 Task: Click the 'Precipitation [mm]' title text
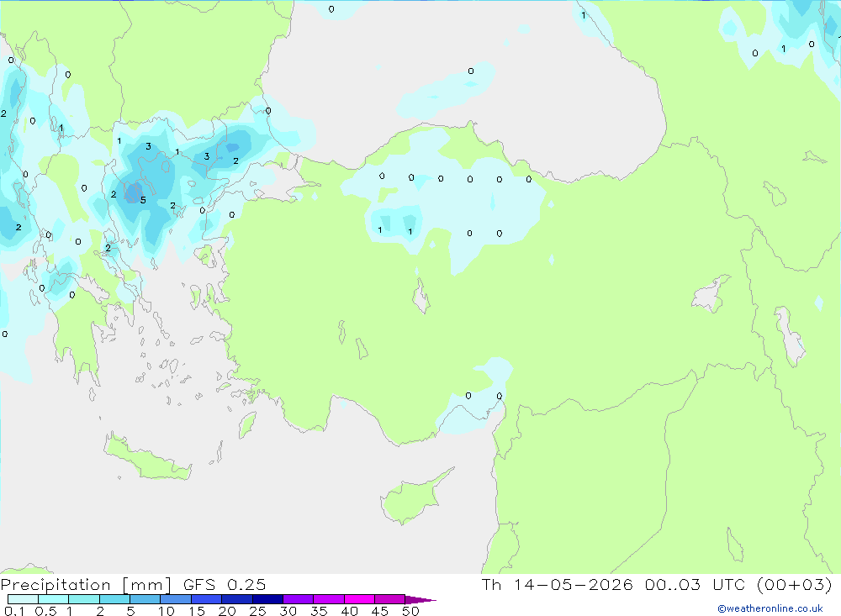(86, 585)
